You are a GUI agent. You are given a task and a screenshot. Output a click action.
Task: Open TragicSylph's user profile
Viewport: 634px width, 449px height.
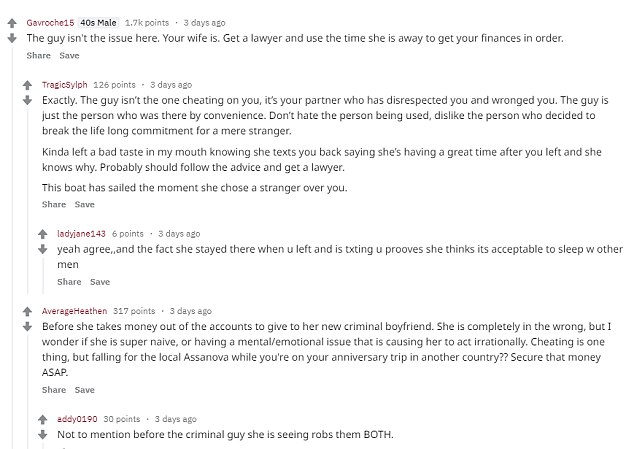(65, 85)
